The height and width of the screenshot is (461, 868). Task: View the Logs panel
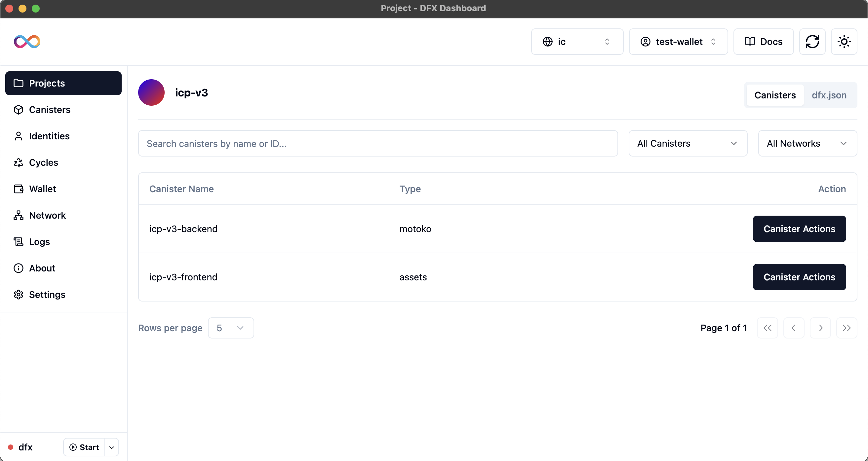[39, 241]
